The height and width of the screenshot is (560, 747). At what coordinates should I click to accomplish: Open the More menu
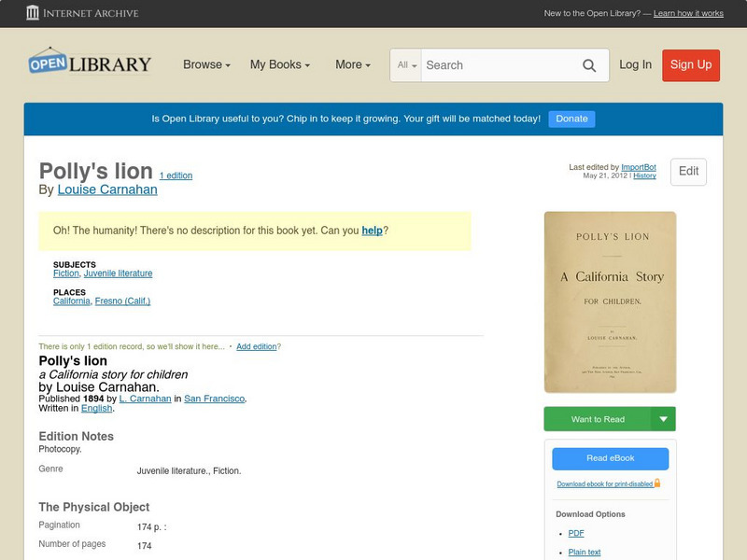[350, 64]
